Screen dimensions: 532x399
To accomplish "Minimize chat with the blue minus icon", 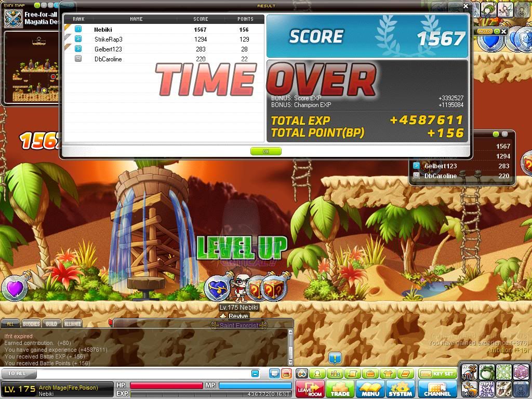I will [255, 374].
